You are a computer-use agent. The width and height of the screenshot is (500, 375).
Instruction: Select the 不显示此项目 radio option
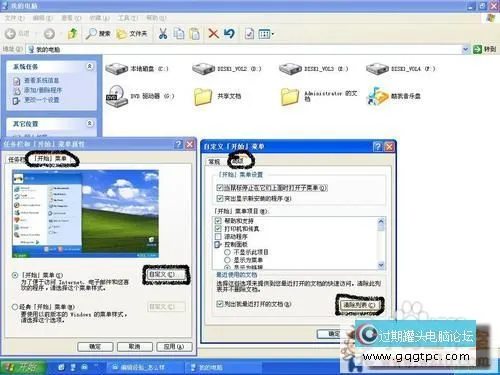pyautogui.click(x=227, y=252)
